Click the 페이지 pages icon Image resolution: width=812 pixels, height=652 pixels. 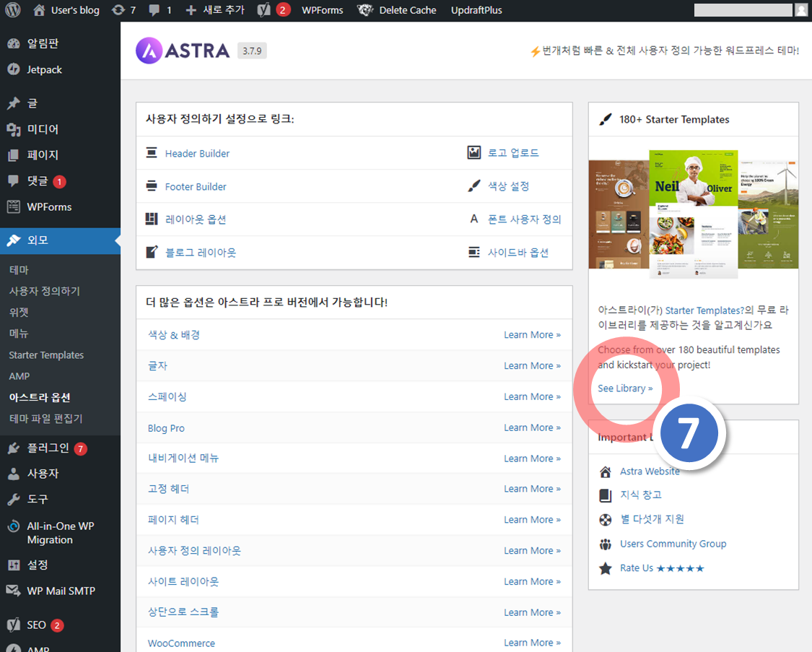pyautogui.click(x=14, y=155)
